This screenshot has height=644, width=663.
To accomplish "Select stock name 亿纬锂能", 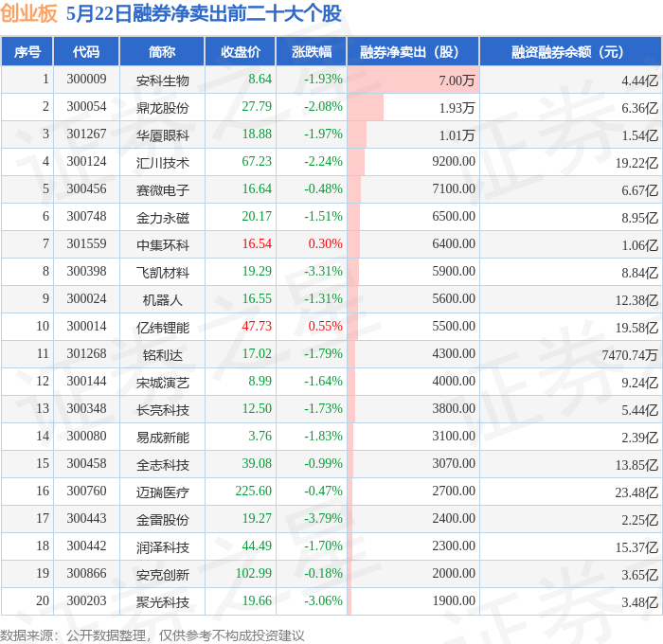I will (x=162, y=328).
